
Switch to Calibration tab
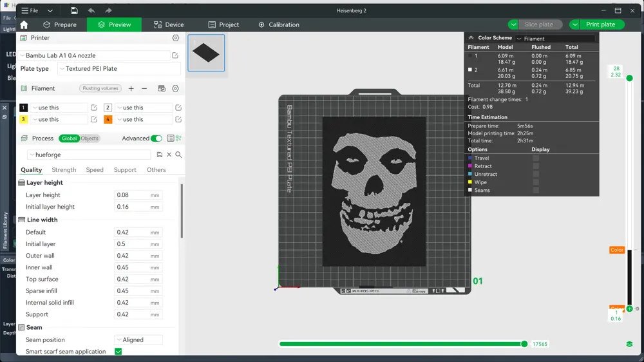pos(279,24)
